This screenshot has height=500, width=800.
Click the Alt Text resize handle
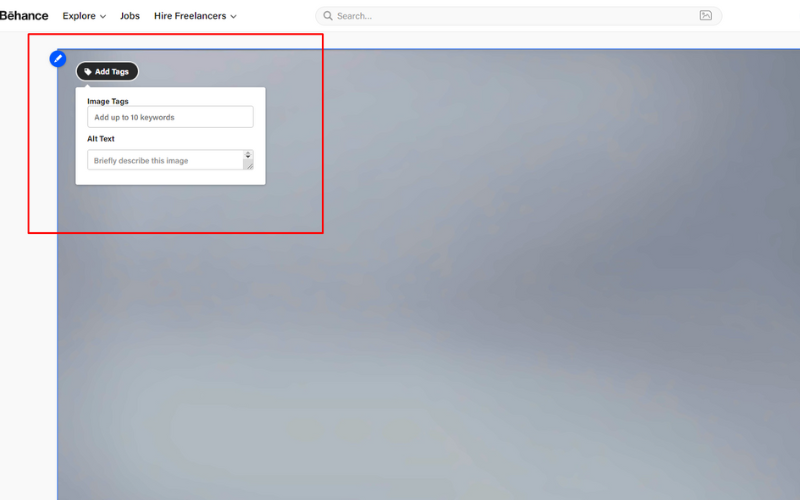249,165
